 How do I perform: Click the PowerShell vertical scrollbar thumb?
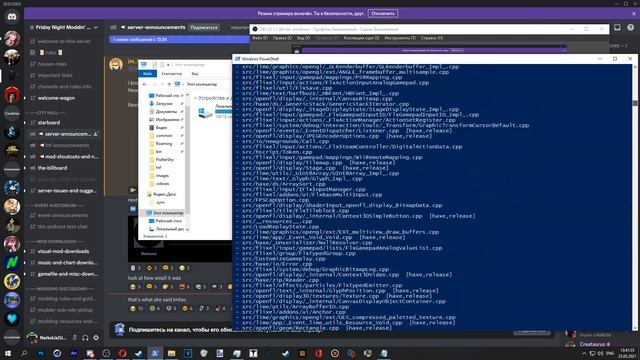click(x=635, y=103)
